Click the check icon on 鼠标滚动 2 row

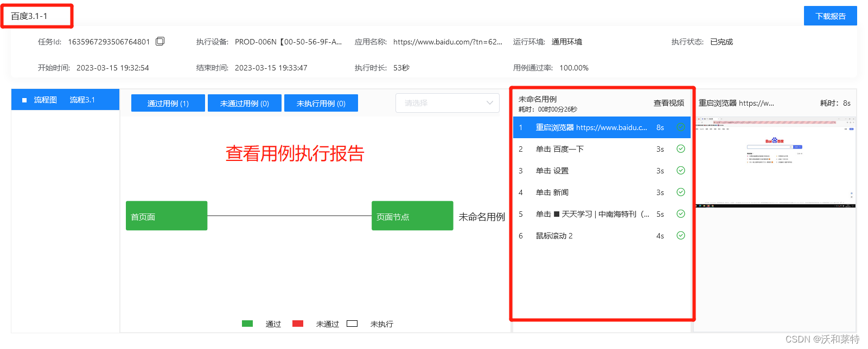(x=681, y=236)
